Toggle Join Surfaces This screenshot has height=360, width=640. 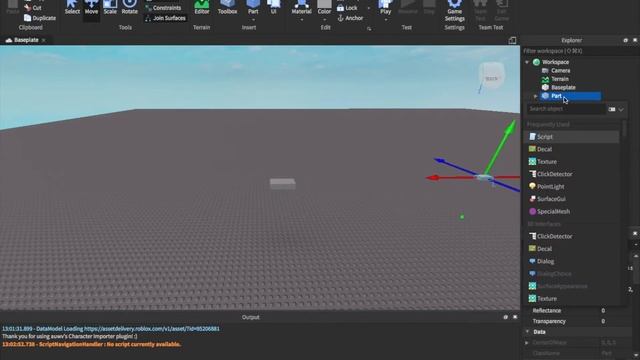point(165,18)
